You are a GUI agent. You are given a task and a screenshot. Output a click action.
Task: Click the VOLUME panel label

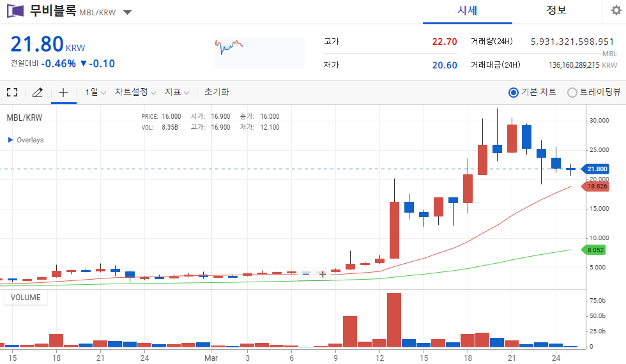26,298
